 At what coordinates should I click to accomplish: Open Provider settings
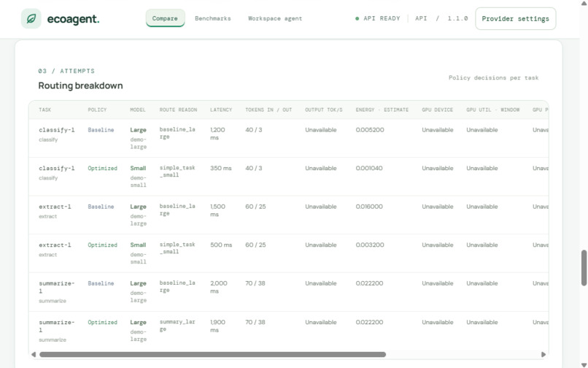[x=515, y=19]
